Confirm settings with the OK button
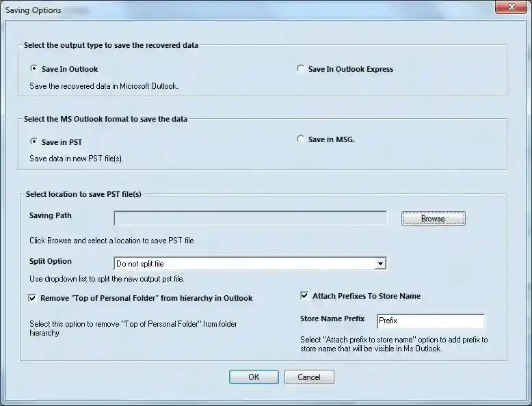The image size is (532, 406). 254,377
